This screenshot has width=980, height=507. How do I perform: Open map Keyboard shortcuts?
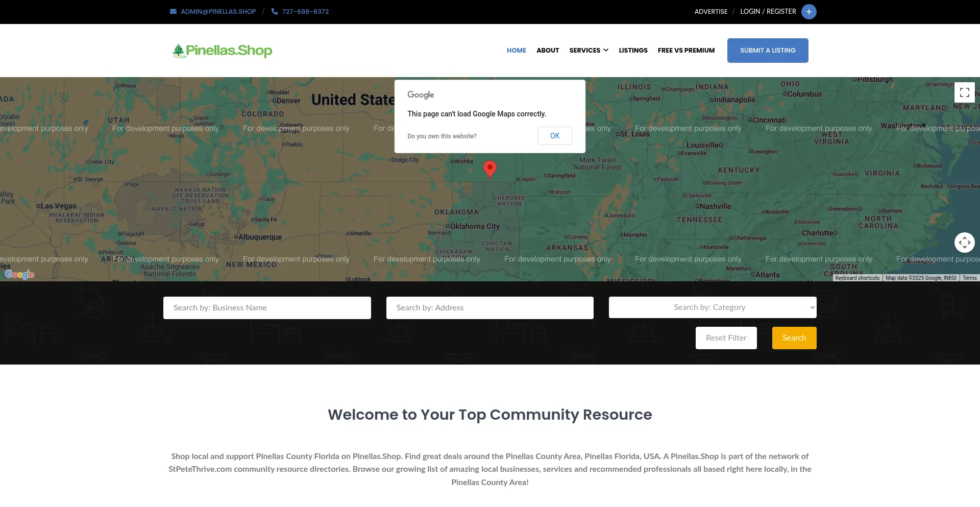[x=857, y=278]
